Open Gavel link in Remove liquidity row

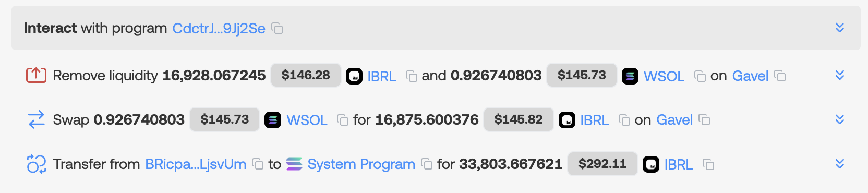(750, 76)
